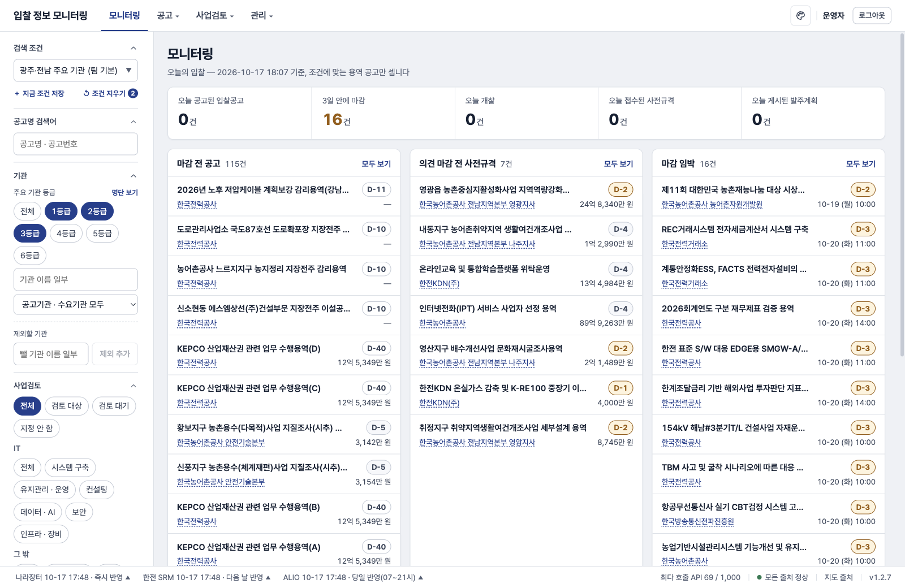
Task: Click the 기관 이름 일부 input field
Action: pos(76,280)
